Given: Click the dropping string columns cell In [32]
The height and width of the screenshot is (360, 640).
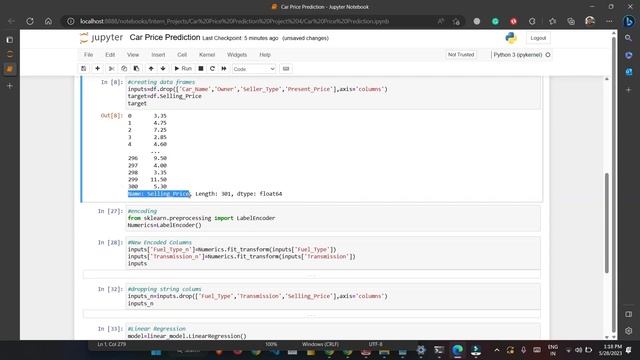Looking at the screenshot, I should pos(333,296).
